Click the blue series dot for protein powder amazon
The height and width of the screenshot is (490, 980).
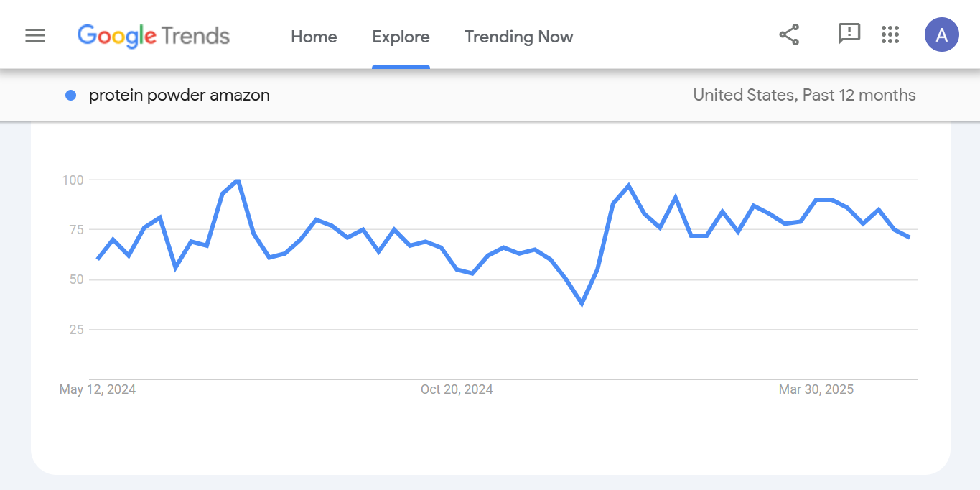point(70,95)
